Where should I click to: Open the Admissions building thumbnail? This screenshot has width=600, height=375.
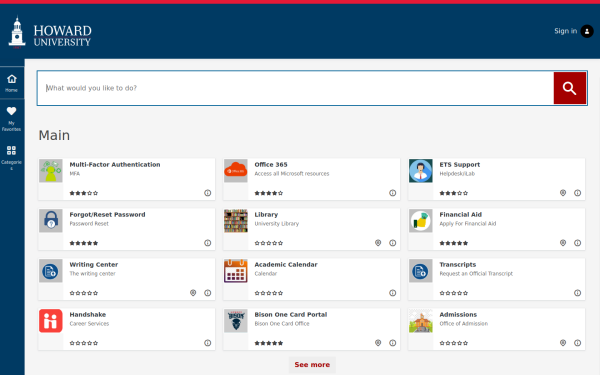[421, 321]
